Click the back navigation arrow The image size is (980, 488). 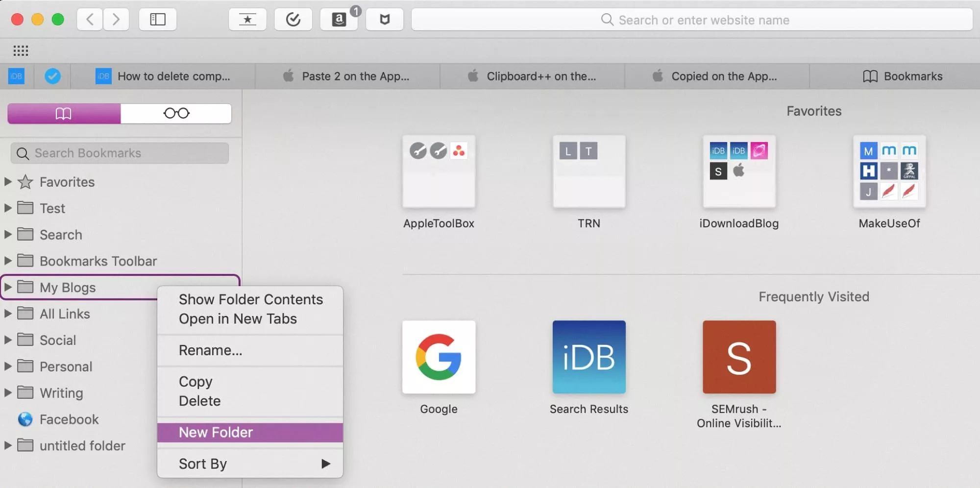(89, 20)
